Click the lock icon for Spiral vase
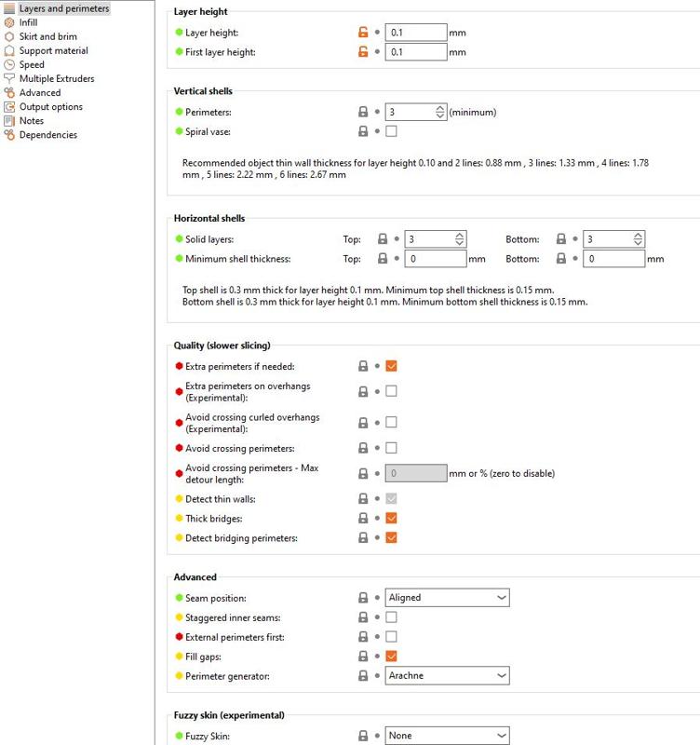Screen dimensions: 700x745 pyautogui.click(x=363, y=132)
